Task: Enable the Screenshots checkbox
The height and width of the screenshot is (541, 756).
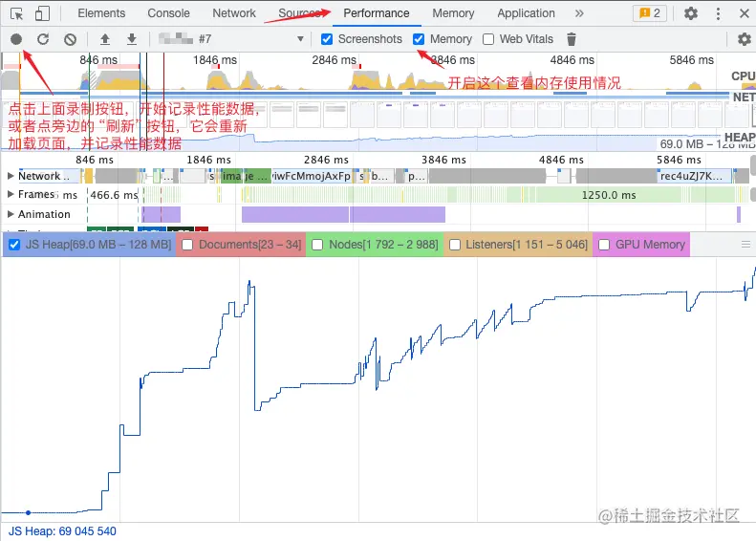Action: (x=327, y=39)
